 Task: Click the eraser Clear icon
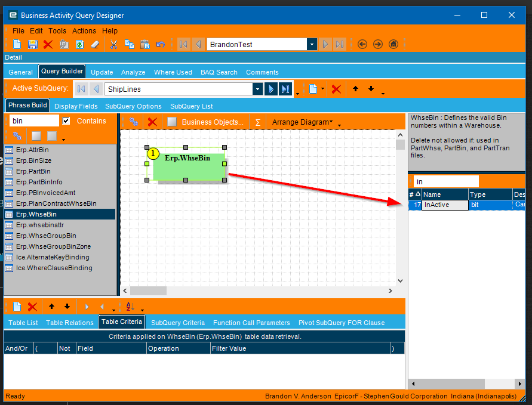pyautogui.click(x=95, y=44)
